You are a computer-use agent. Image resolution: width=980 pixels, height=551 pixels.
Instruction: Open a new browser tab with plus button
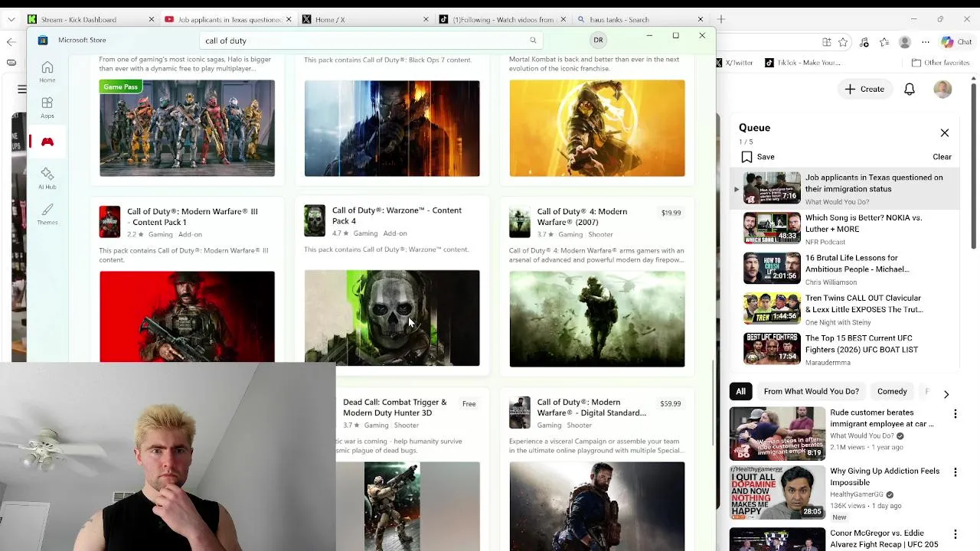click(x=720, y=19)
